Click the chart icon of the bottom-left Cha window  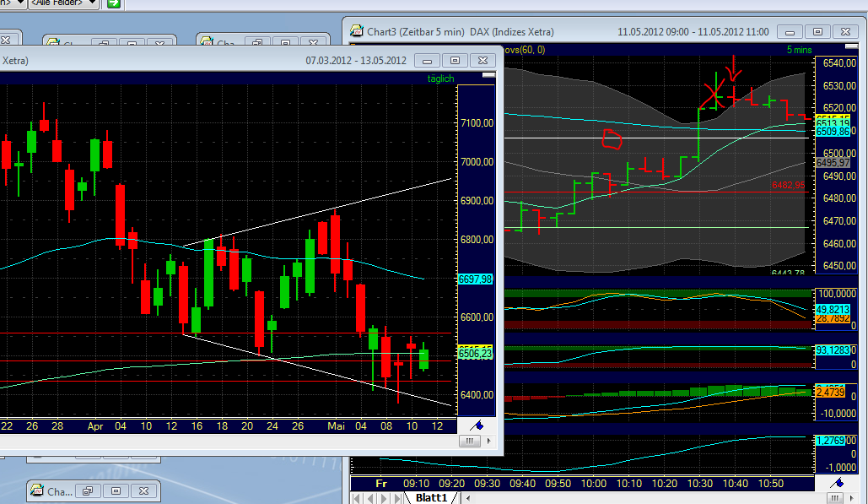[x=36, y=490]
